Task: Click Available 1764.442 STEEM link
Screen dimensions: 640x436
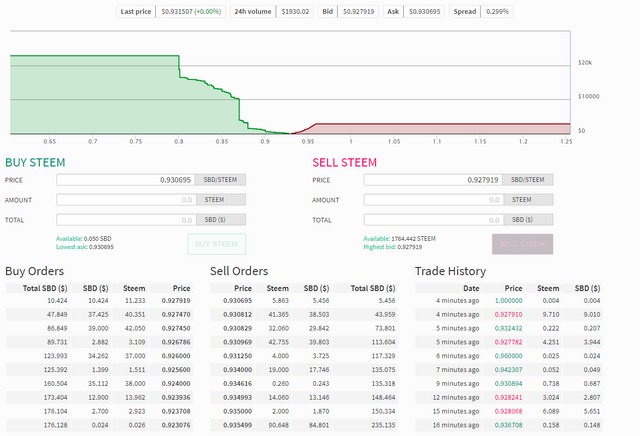Action: point(400,238)
